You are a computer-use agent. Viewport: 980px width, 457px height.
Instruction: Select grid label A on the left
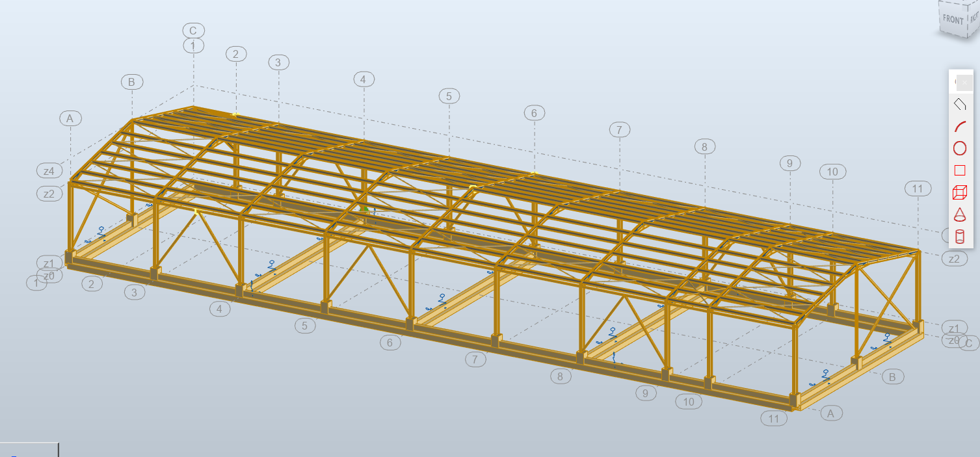71,118
